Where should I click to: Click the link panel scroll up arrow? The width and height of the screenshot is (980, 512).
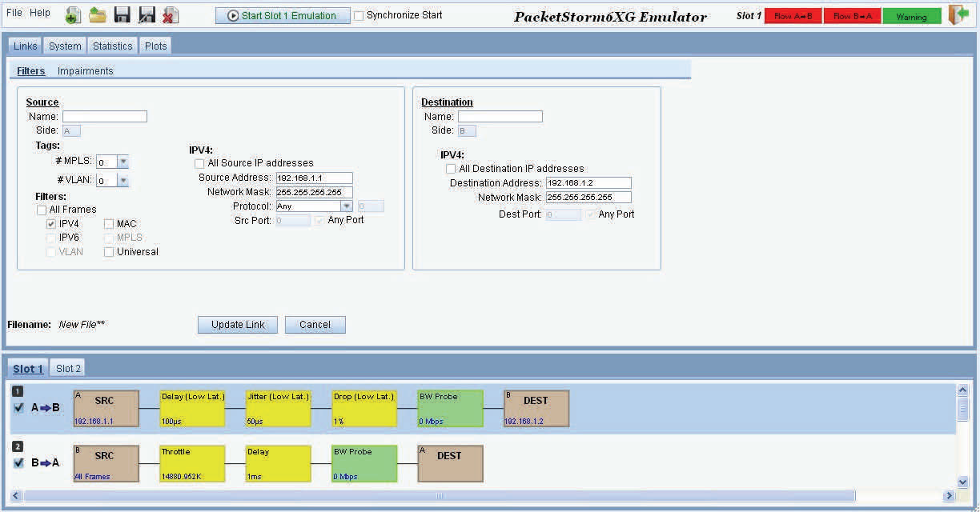click(x=963, y=390)
